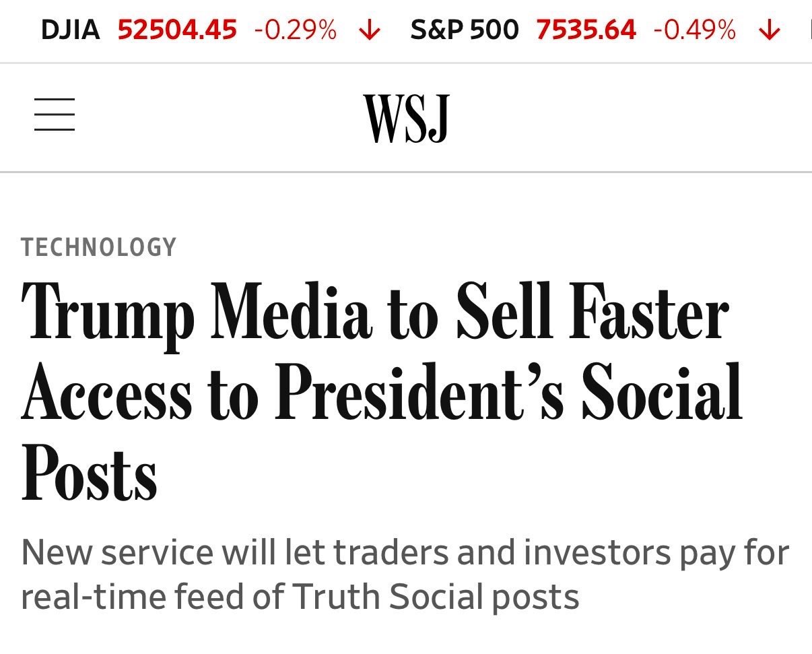Open the hamburger navigation menu
Image resolution: width=812 pixels, height=654 pixels.
pyautogui.click(x=55, y=115)
